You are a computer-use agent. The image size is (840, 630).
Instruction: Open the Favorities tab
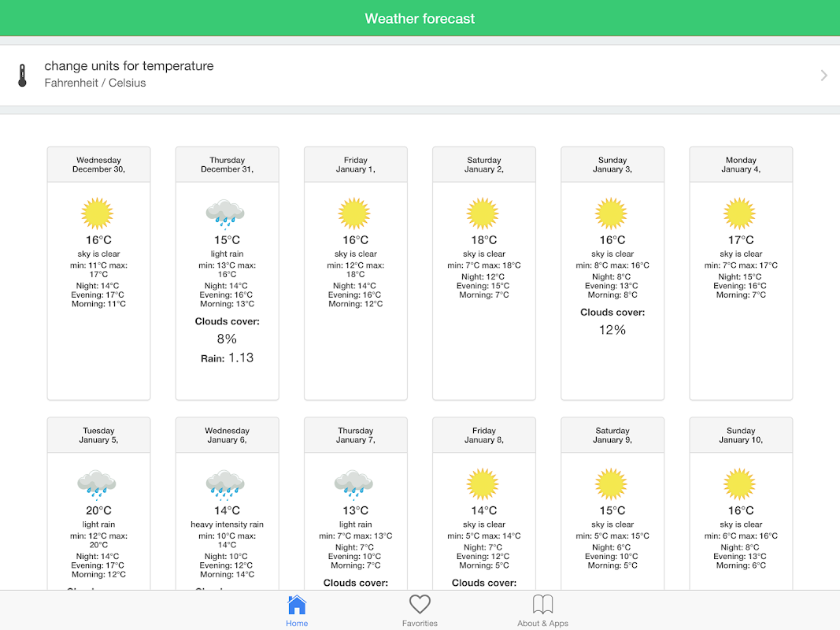coord(420,611)
